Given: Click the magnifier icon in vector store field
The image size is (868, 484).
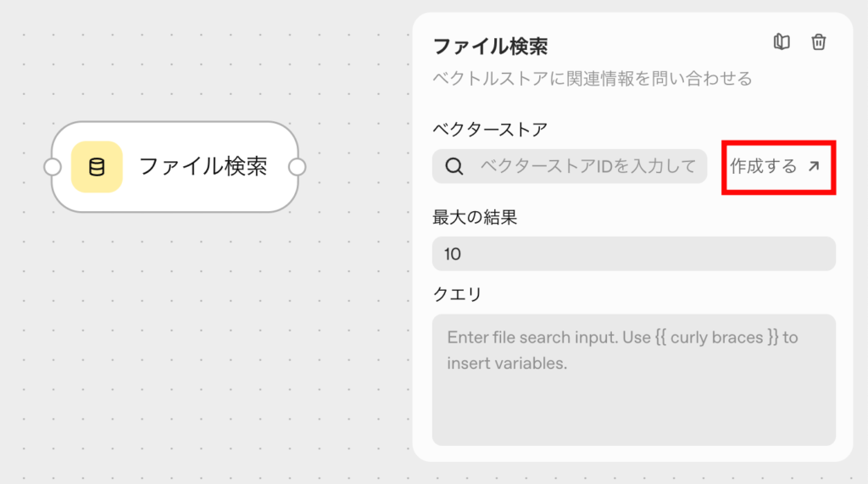Looking at the screenshot, I should pyautogui.click(x=454, y=167).
